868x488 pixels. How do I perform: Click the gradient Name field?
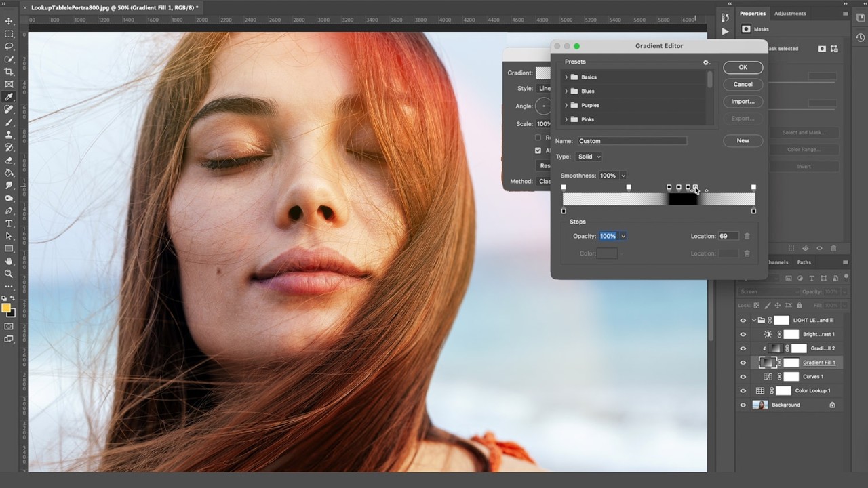(632, 141)
